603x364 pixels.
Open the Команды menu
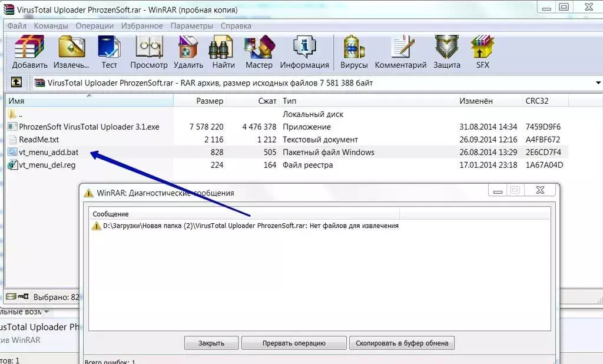(x=51, y=26)
